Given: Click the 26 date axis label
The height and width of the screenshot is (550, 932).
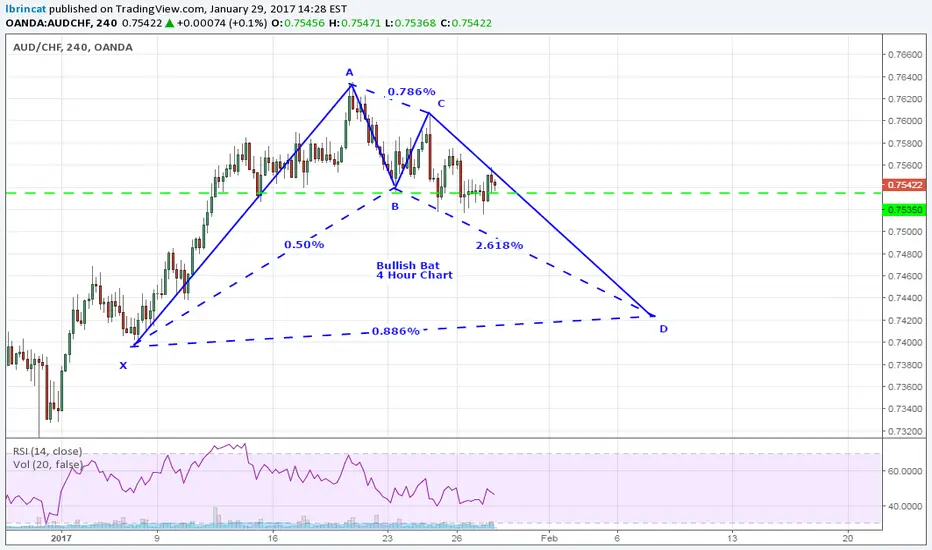Looking at the screenshot, I should (x=456, y=538).
